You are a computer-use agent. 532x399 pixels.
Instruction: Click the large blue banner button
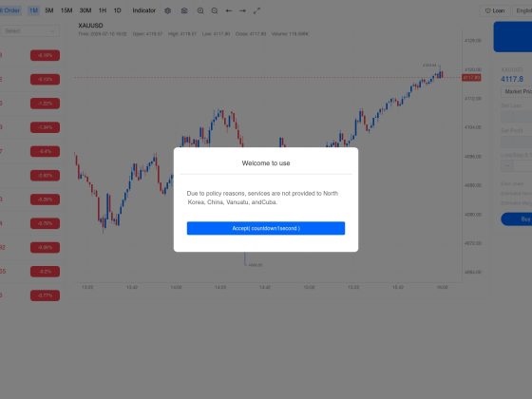(x=513, y=37)
